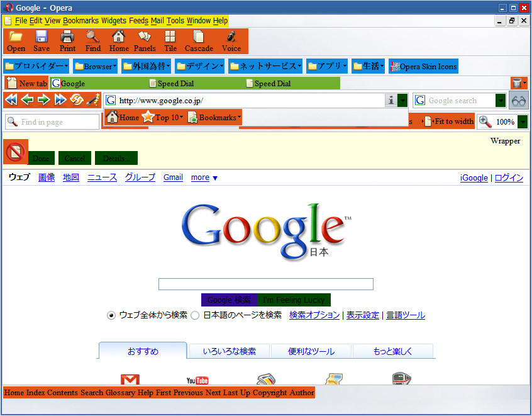The image size is (532, 416).
Task: Go forward with the green right arrow
Action: (44, 100)
